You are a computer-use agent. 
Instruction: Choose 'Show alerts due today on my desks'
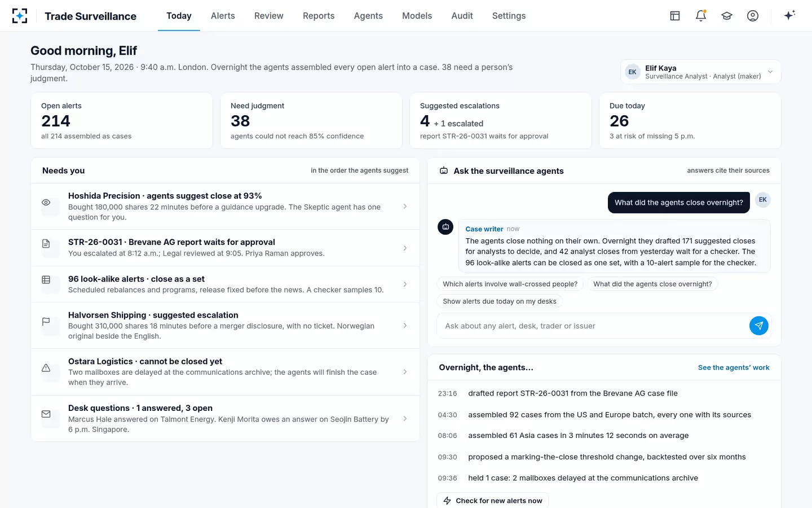pyautogui.click(x=500, y=301)
